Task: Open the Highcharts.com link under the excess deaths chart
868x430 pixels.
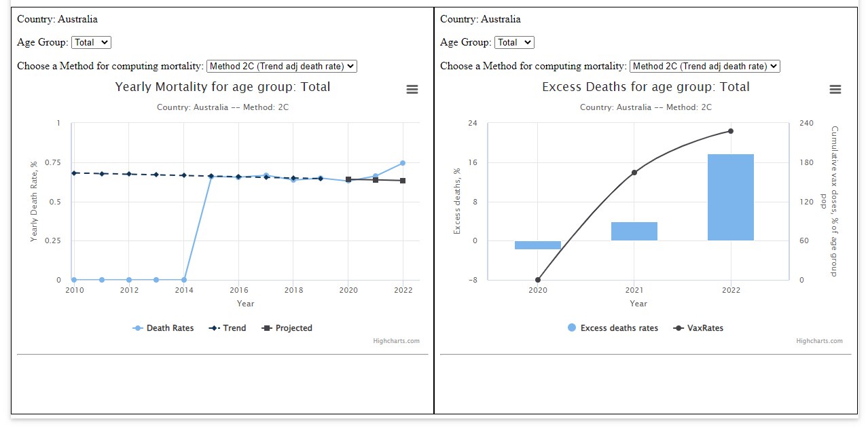Action: click(820, 341)
